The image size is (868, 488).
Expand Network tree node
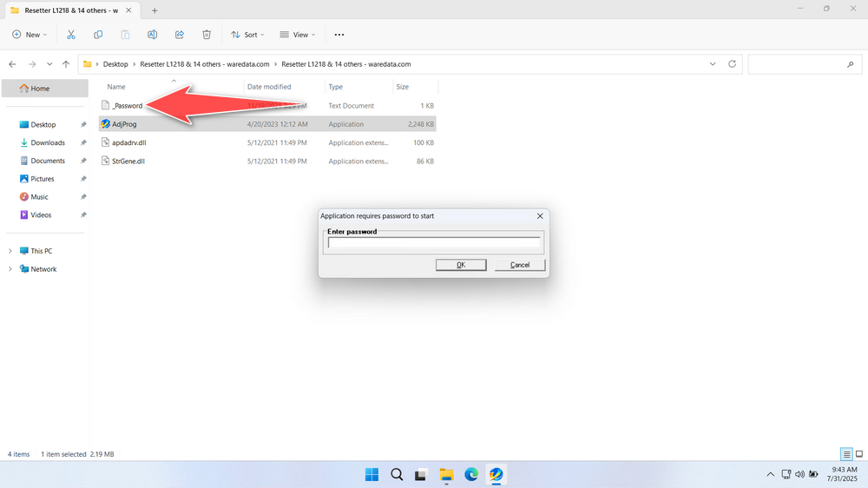(x=10, y=269)
